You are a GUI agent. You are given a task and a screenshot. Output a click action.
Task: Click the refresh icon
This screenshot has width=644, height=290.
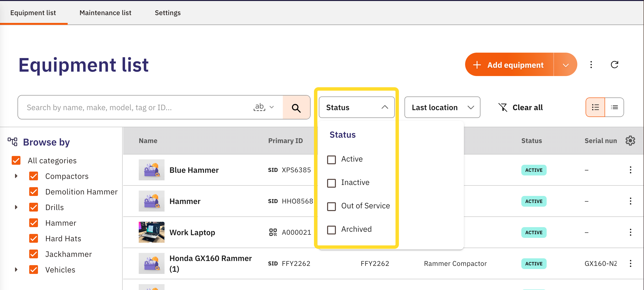coord(614,65)
